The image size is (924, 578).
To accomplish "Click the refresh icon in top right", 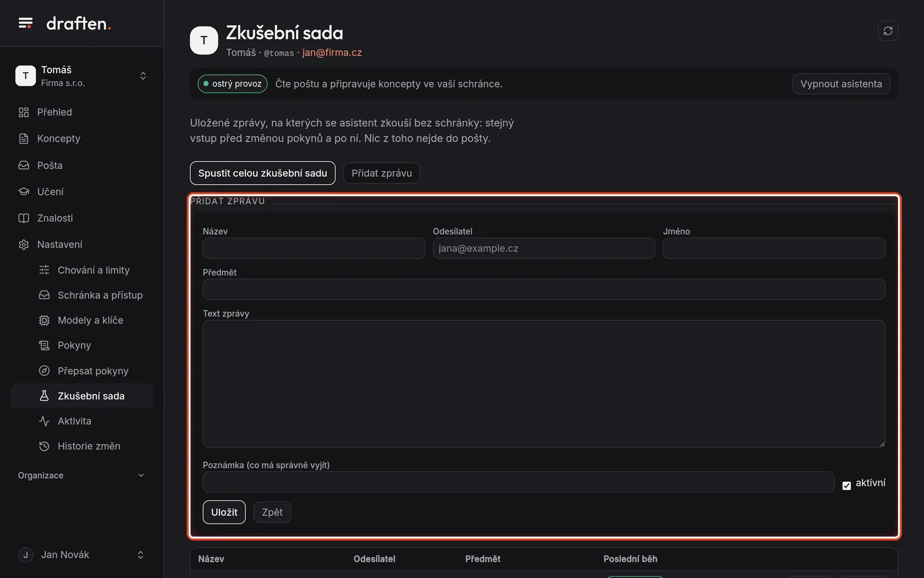I will [x=888, y=31].
